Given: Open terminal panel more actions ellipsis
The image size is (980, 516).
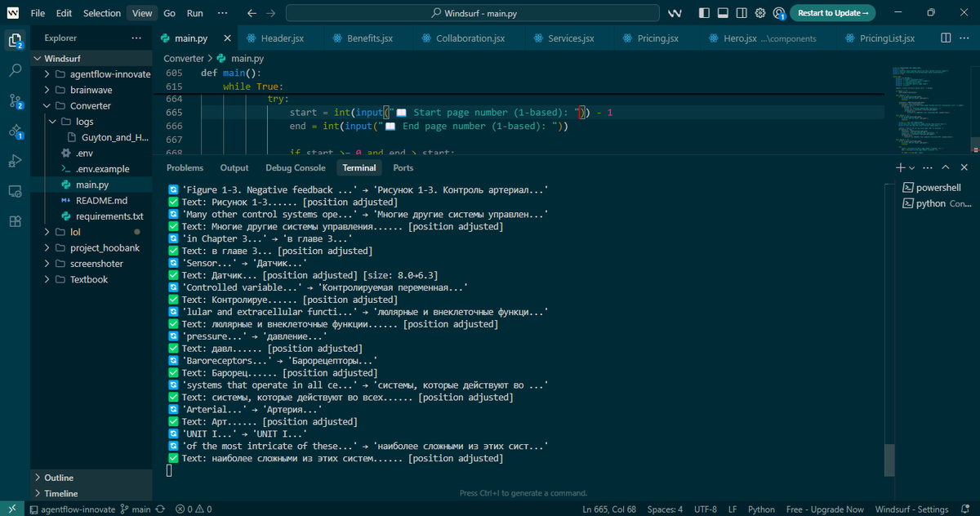Looking at the screenshot, I should coord(929,167).
